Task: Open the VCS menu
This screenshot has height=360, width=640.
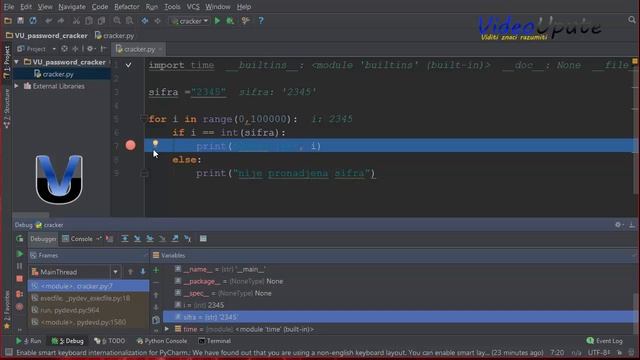Action: tap(193, 7)
